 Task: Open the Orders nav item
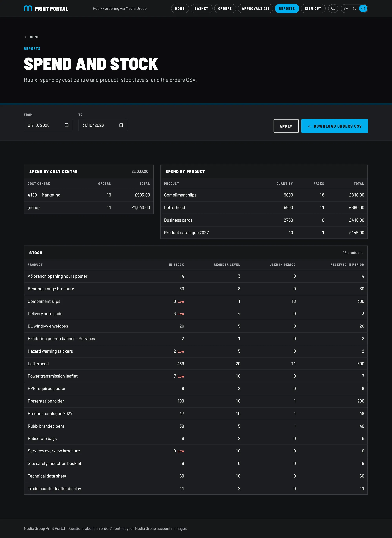point(225,9)
